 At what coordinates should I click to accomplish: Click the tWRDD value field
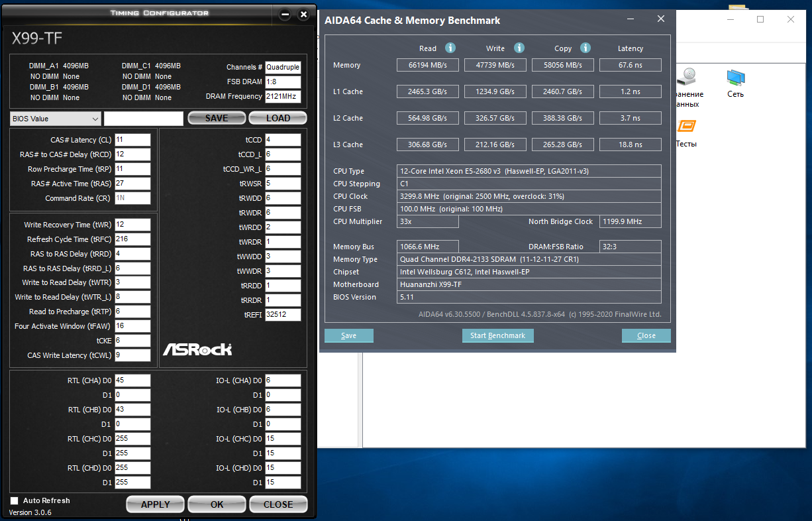283,227
